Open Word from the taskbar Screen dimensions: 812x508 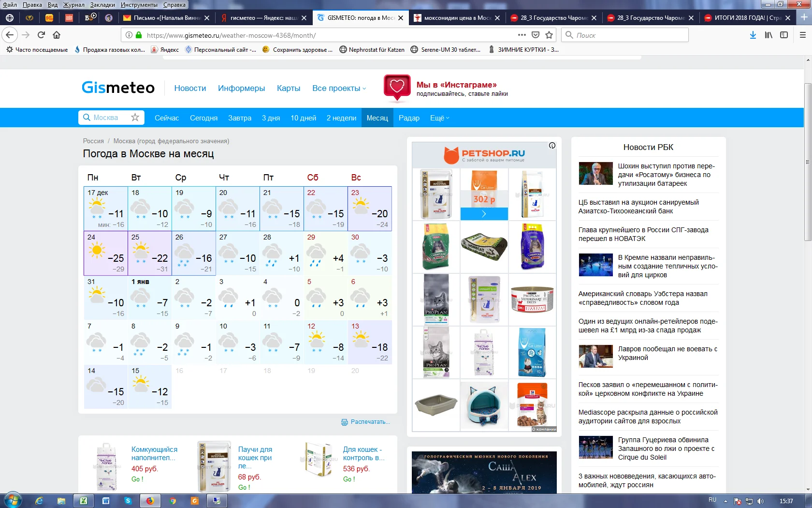pos(106,501)
